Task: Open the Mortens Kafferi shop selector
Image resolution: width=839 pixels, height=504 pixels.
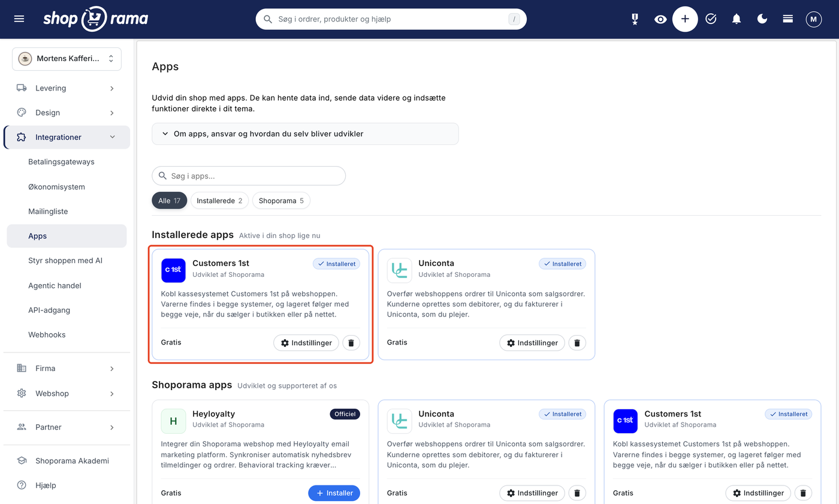Action: (67, 59)
